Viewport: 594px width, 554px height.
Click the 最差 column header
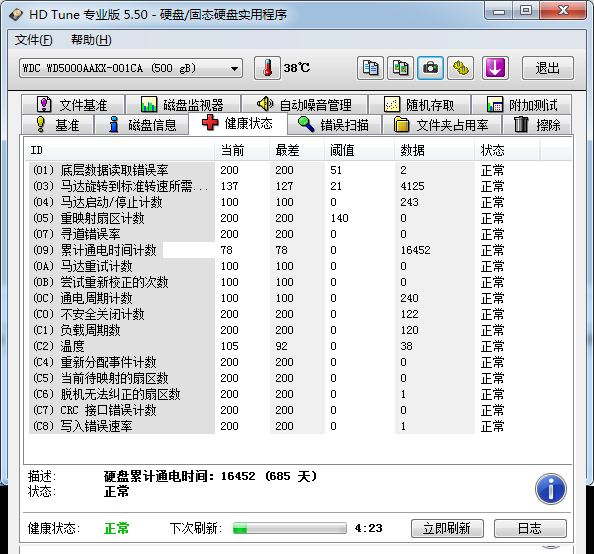297,150
